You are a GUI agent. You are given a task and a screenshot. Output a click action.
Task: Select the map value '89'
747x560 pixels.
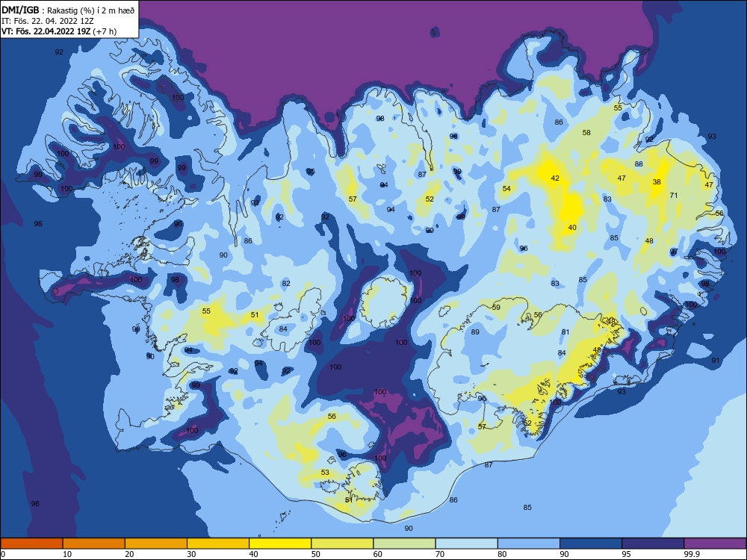click(475, 332)
